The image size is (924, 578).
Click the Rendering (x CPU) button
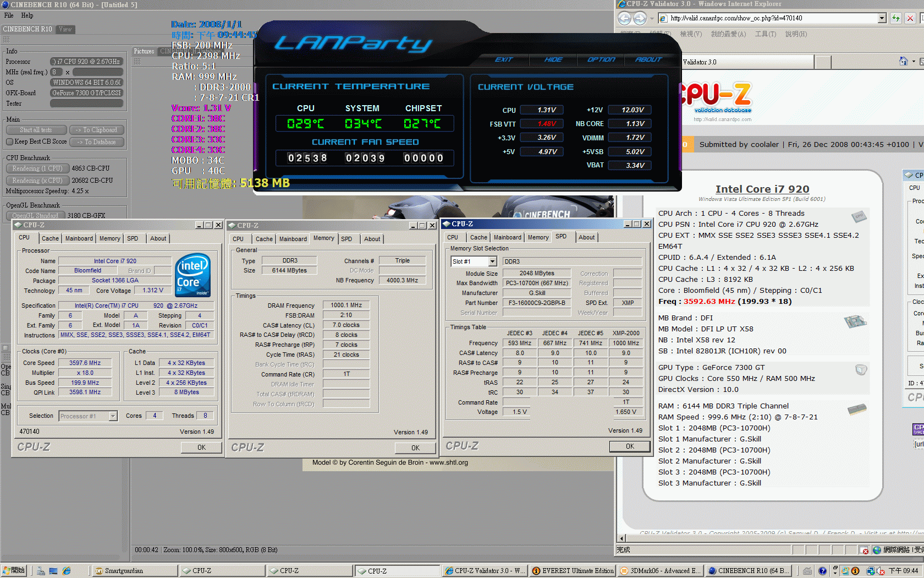pos(37,181)
